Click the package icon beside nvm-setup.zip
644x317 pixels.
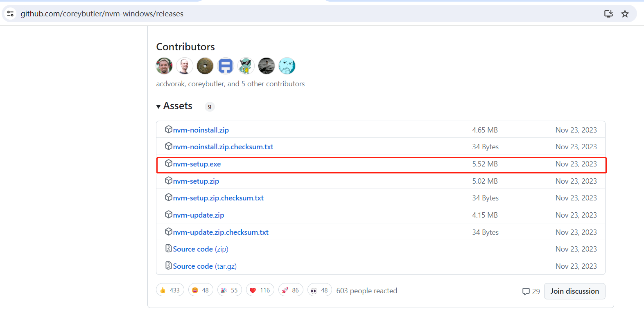pos(168,181)
